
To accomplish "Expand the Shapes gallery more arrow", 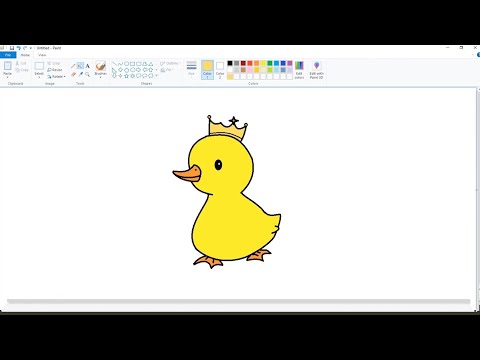I will pyautogui.click(x=156, y=76).
